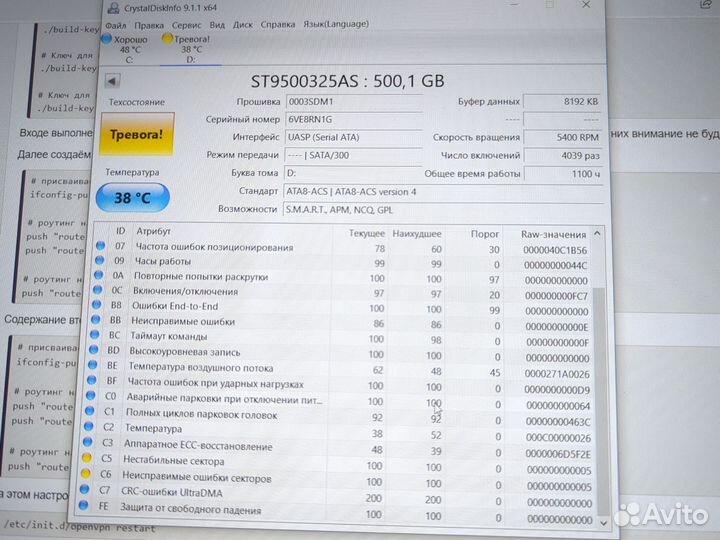Click the Текущее column header

[x=366, y=233]
